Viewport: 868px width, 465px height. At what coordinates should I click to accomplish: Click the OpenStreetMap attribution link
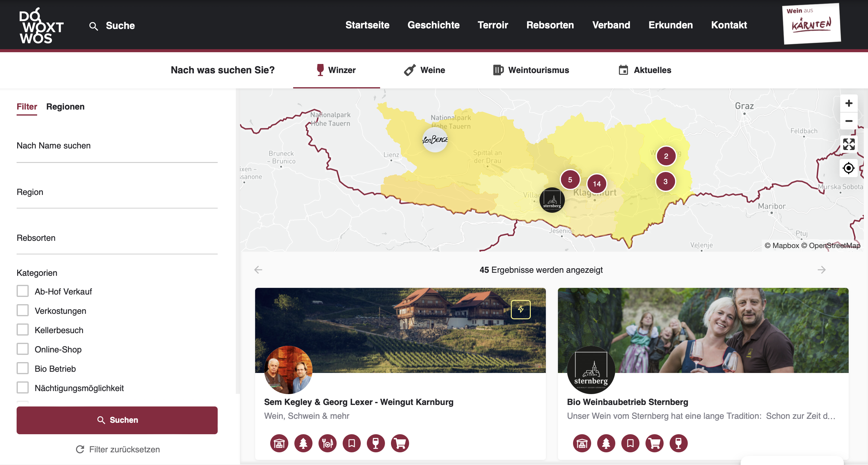(831, 245)
